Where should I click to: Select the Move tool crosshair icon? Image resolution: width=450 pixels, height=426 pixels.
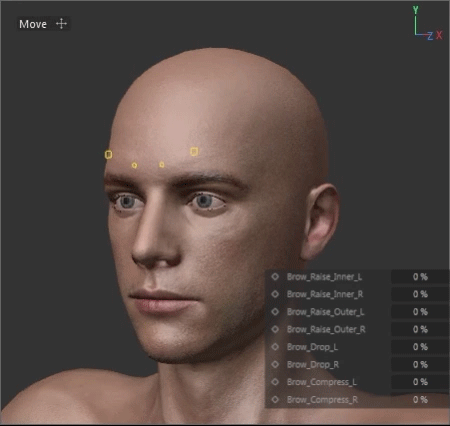point(61,24)
